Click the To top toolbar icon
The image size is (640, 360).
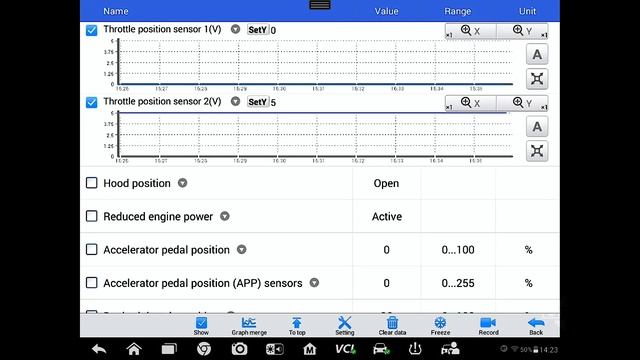[x=297, y=326]
